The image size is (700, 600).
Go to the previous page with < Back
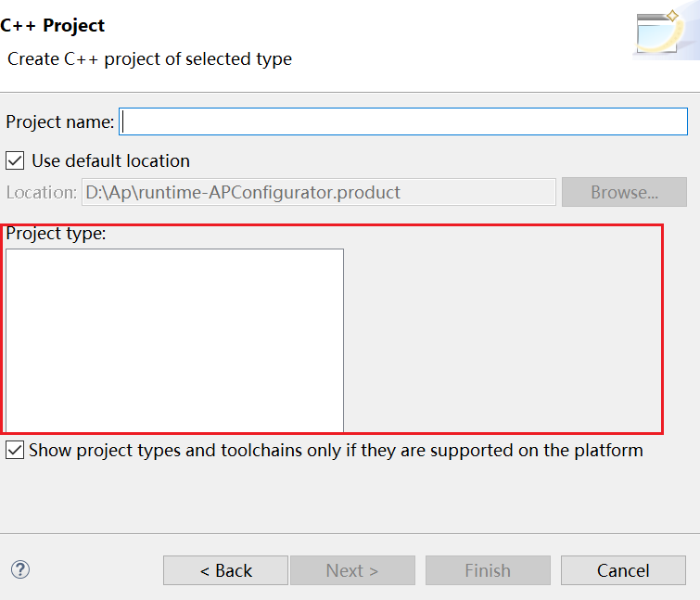point(225,570)
